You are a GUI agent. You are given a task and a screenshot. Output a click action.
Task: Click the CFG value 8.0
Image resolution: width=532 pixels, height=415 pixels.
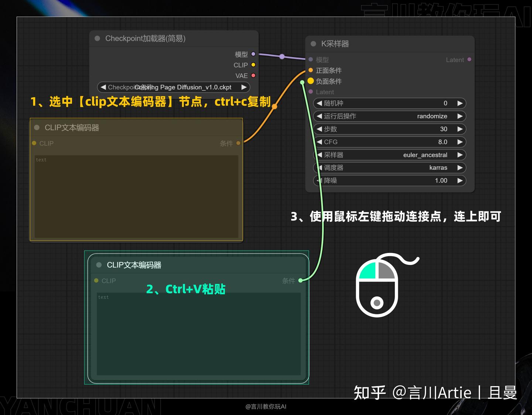[x=443, y=142]
